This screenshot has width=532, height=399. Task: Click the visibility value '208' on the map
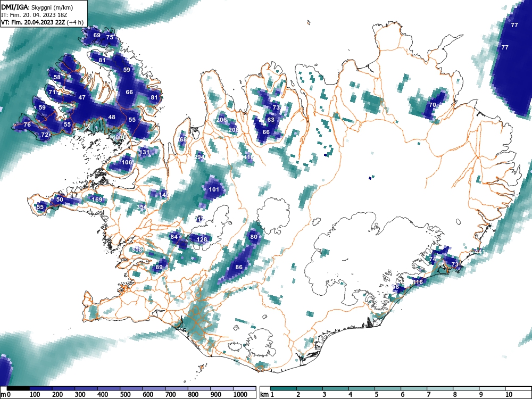(x=234, y=130)
